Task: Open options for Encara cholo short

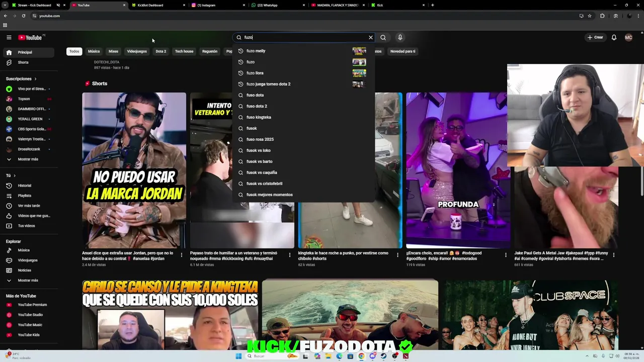Action: [506, 255]
